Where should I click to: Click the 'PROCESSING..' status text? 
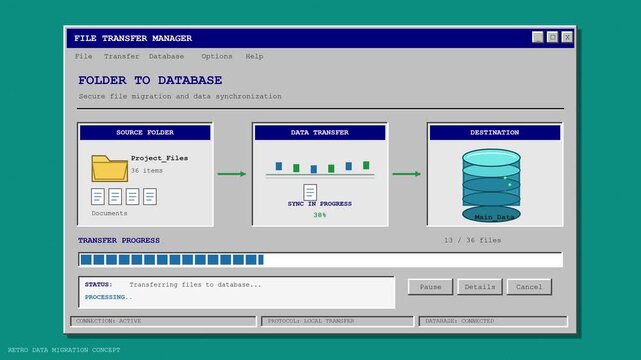point(108,297)
